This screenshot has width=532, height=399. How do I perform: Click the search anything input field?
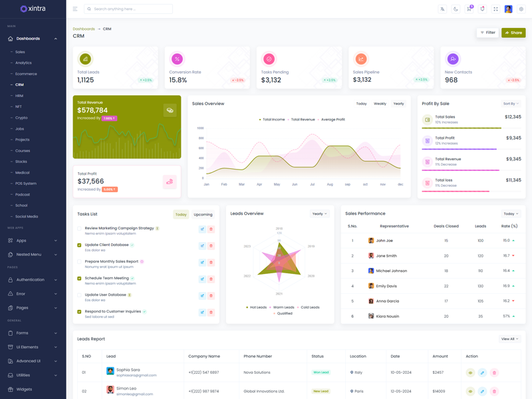click(130, 9)
